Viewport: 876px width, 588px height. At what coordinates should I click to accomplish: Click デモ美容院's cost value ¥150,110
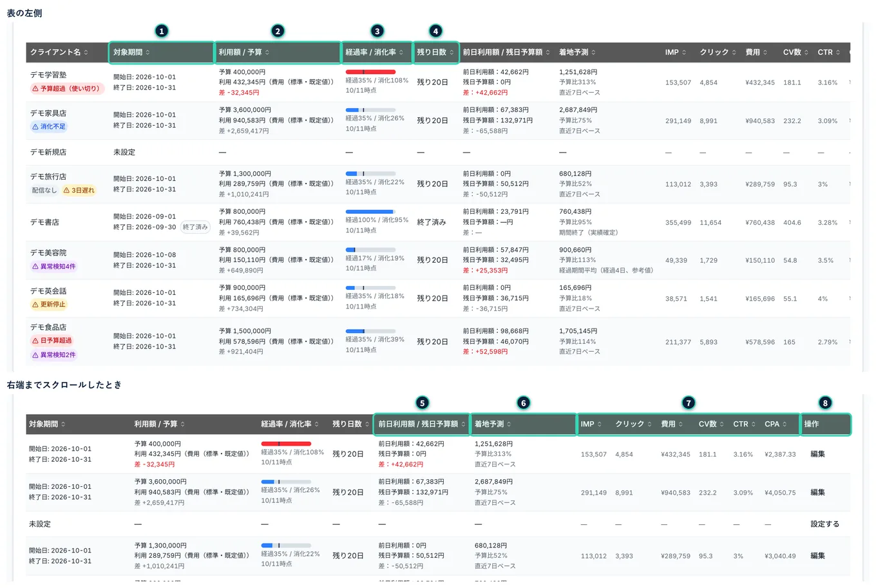coord(760,261)
